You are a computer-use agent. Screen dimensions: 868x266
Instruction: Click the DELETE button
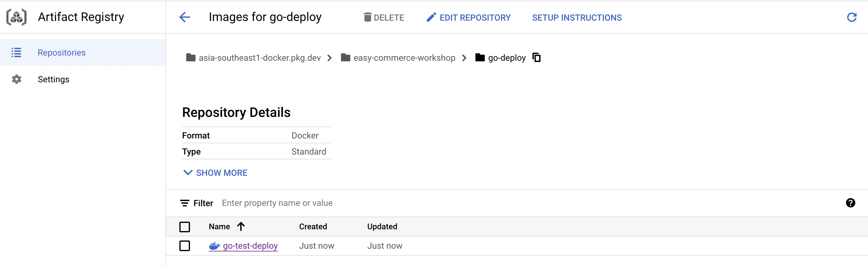(384, 17)
